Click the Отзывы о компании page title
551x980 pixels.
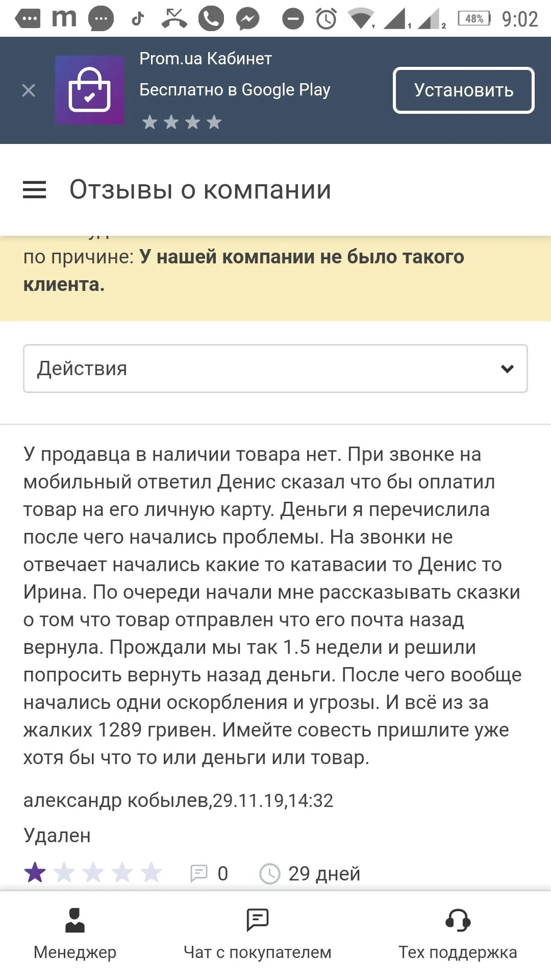click(201, 190)
